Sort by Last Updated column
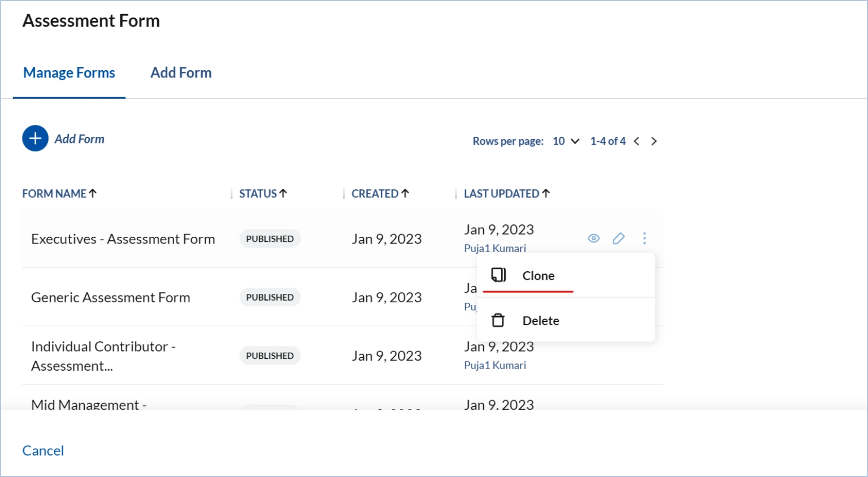 coord(506,194)
